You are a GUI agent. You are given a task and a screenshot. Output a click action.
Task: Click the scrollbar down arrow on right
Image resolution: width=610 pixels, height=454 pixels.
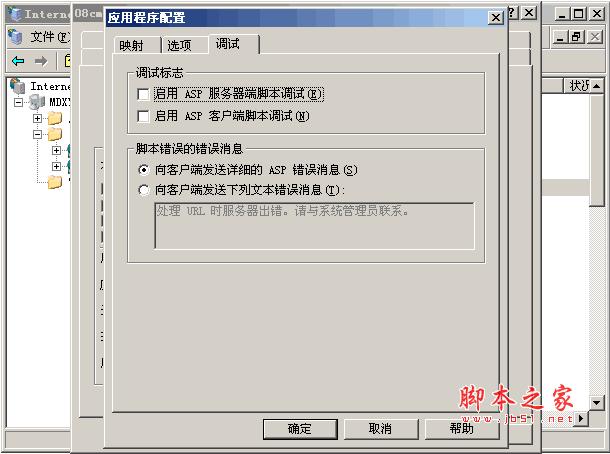click(596, 402)
